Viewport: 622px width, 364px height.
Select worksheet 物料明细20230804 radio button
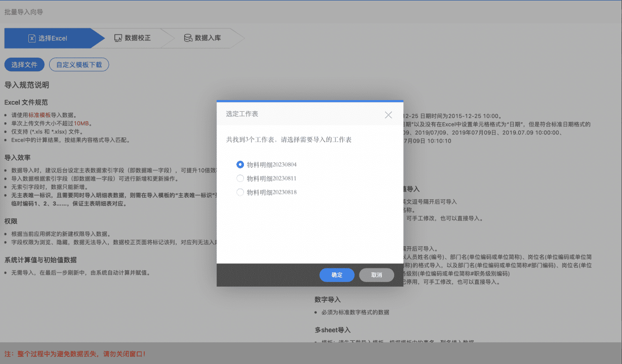(240, 164)
